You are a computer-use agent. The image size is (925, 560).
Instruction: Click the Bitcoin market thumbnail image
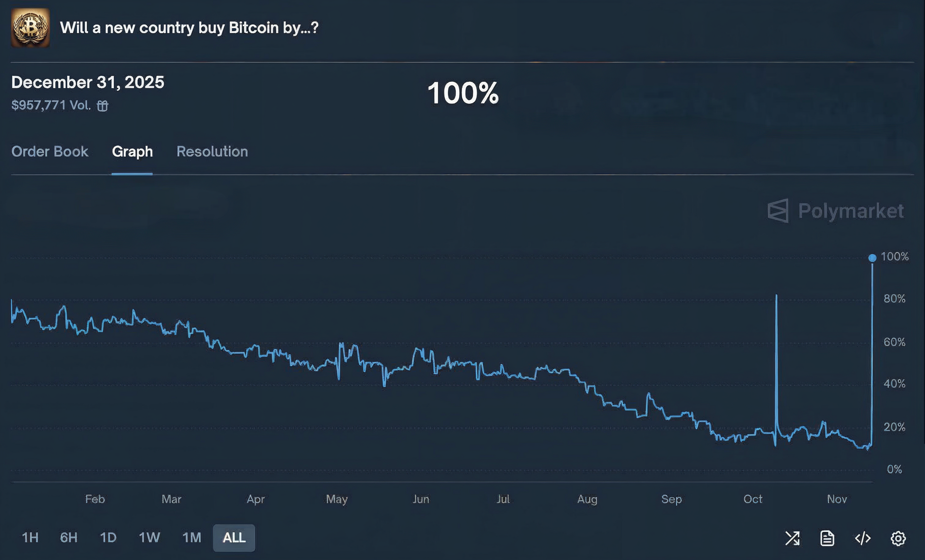click(30, 28)
